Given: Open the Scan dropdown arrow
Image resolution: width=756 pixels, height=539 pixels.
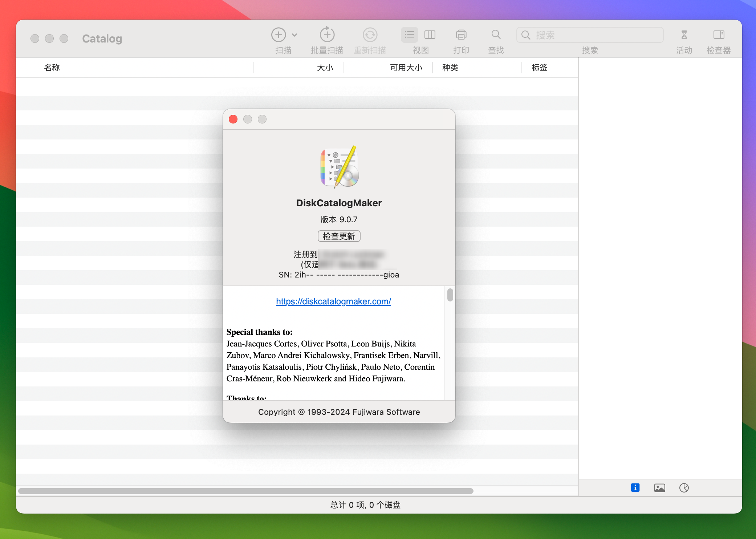Looking at the screenshot, I should (x=294, y=35).
